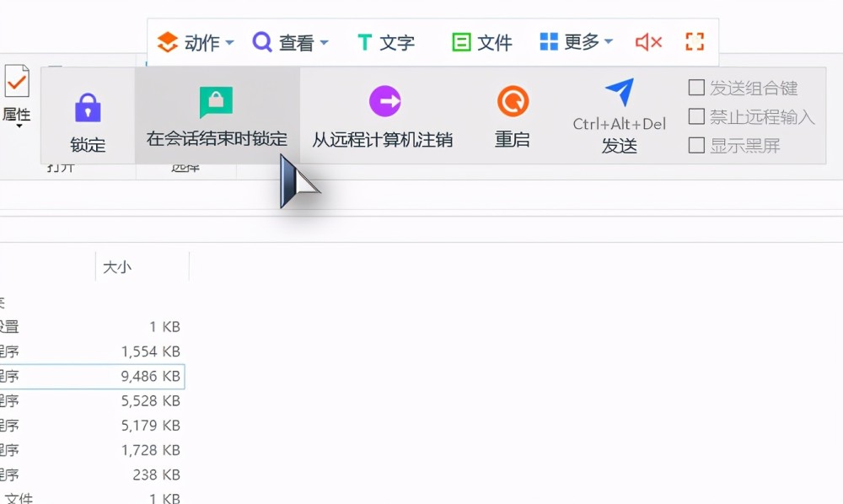Click the orange fullscreen brackets icon

[x=695, y=42]
